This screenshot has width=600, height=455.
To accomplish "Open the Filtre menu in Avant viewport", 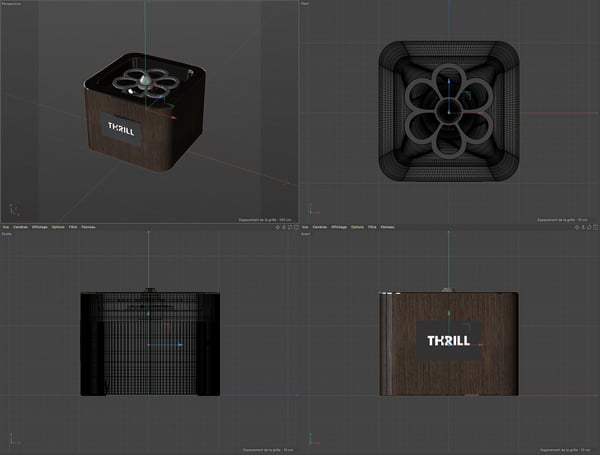I will click(x=372, y=228).
